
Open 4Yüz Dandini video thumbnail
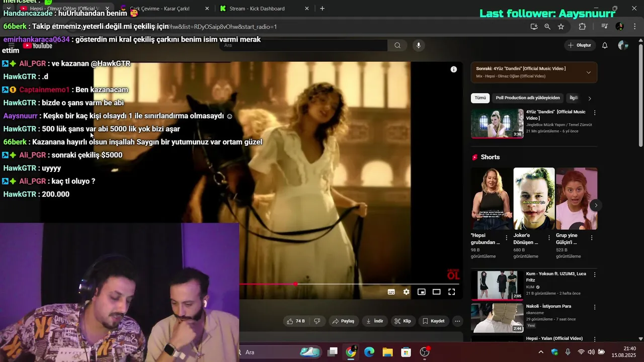pyautogui.click(x=497, y=123)
